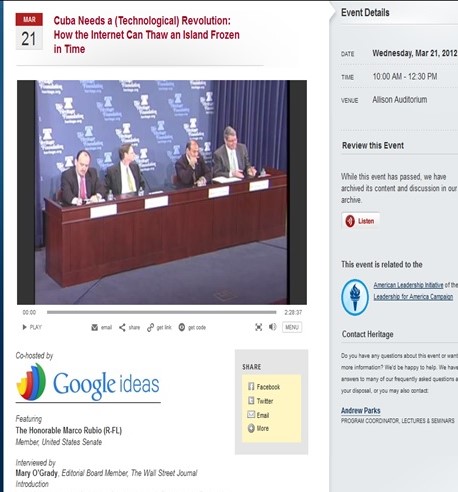Open the video player MENU button

(292, 327)
